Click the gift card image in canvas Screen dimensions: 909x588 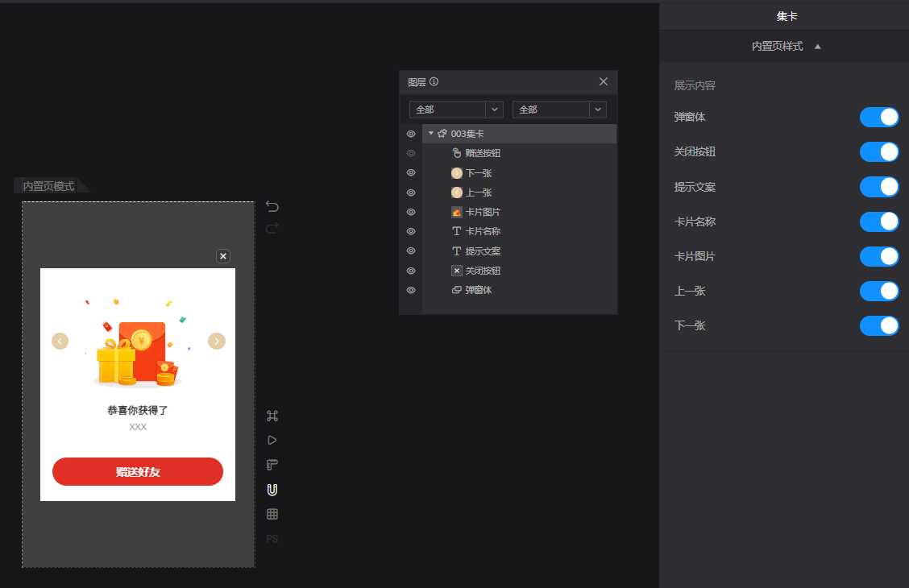(x=138, y=343)
